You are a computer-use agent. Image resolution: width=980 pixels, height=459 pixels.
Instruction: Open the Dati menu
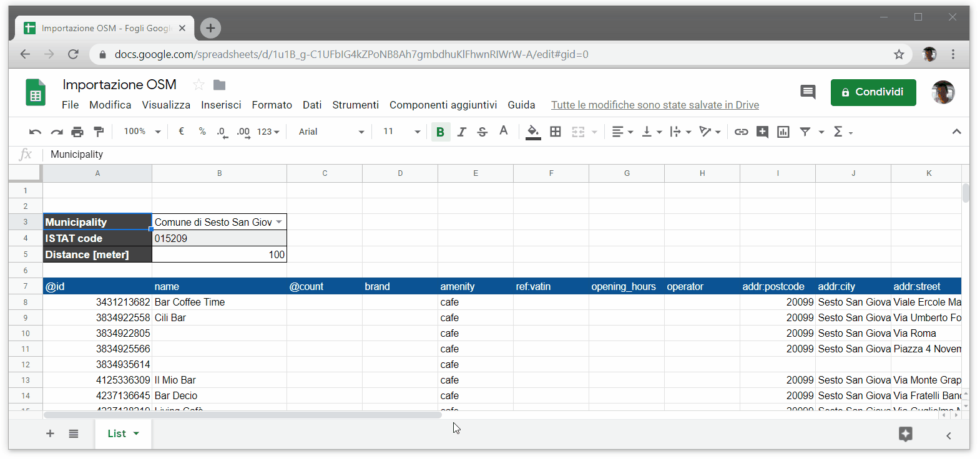pos(312,105)
